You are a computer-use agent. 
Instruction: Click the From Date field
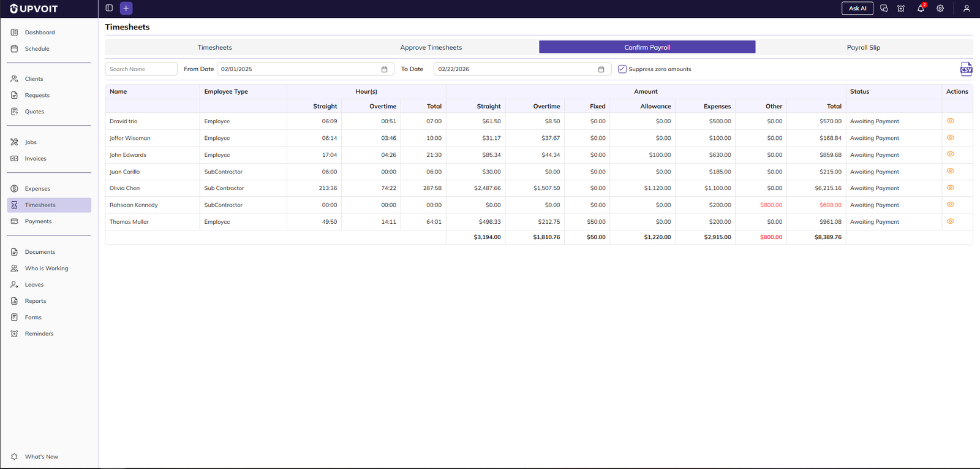(305, 69)
